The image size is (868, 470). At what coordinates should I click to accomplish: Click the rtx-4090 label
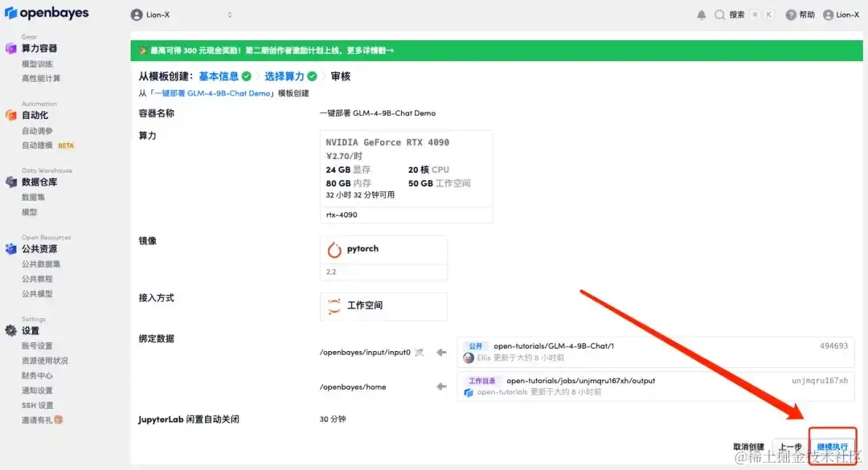[x=342, y=215]
